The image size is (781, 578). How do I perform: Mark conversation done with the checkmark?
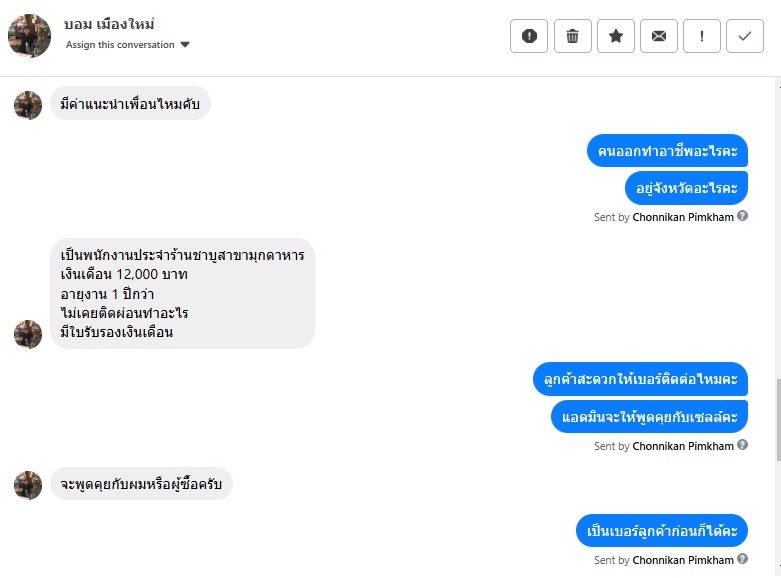[x=745, y=36]
